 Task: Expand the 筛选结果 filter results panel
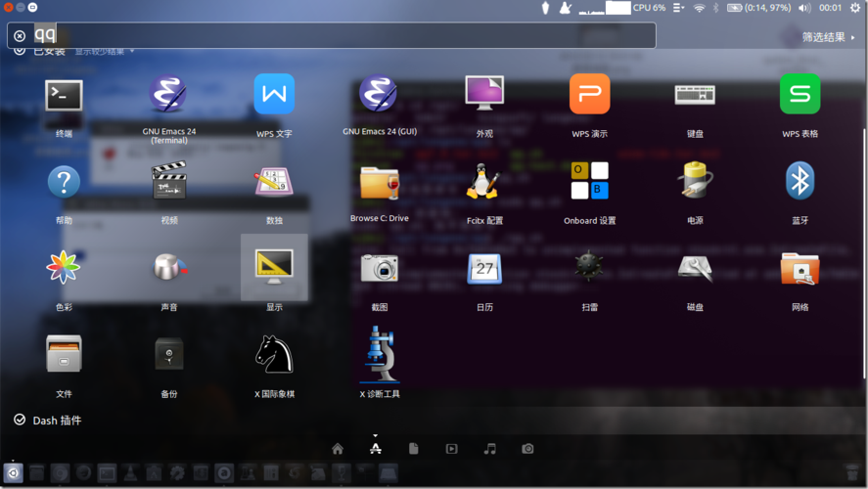click(x=829, y=37)
